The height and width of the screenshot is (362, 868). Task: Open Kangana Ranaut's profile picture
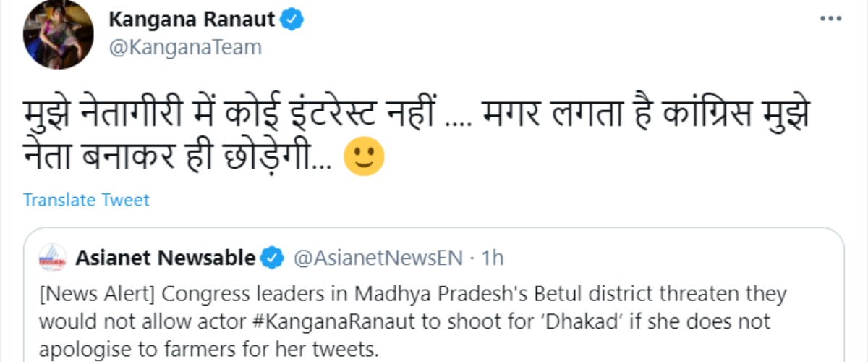coord(58,35)
